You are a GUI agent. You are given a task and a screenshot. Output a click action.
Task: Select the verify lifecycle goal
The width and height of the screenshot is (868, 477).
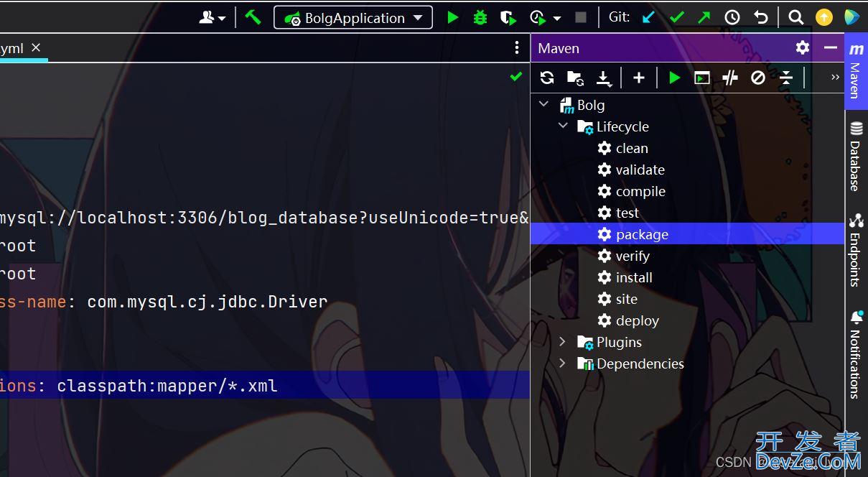[x=633, y=256]
